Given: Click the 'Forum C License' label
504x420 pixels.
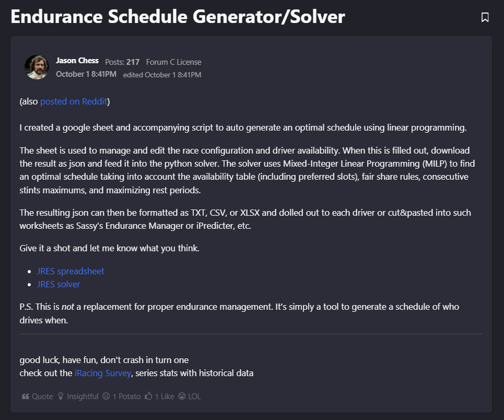Looking at the screenshot, I should (x=173, y=62).
